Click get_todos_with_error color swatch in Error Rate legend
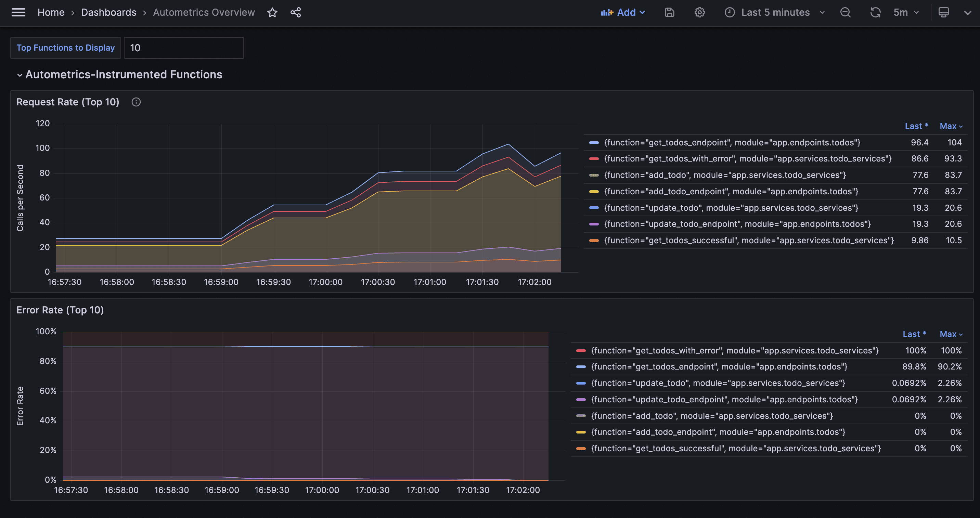 click(x=581, y=351)
